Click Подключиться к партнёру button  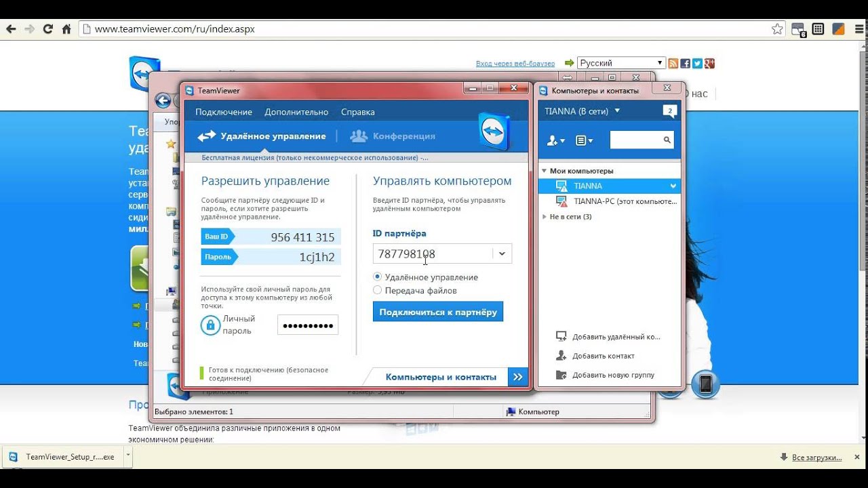(438, 312)
